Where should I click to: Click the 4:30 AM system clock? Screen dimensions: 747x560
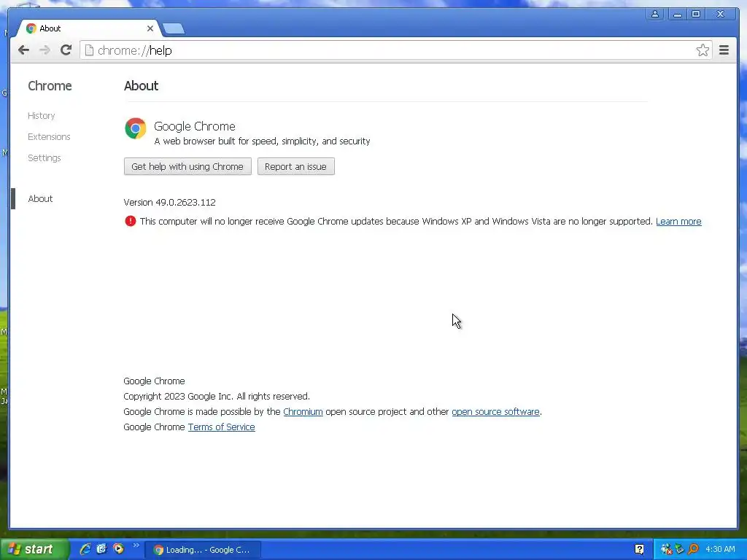coord(720,550)
